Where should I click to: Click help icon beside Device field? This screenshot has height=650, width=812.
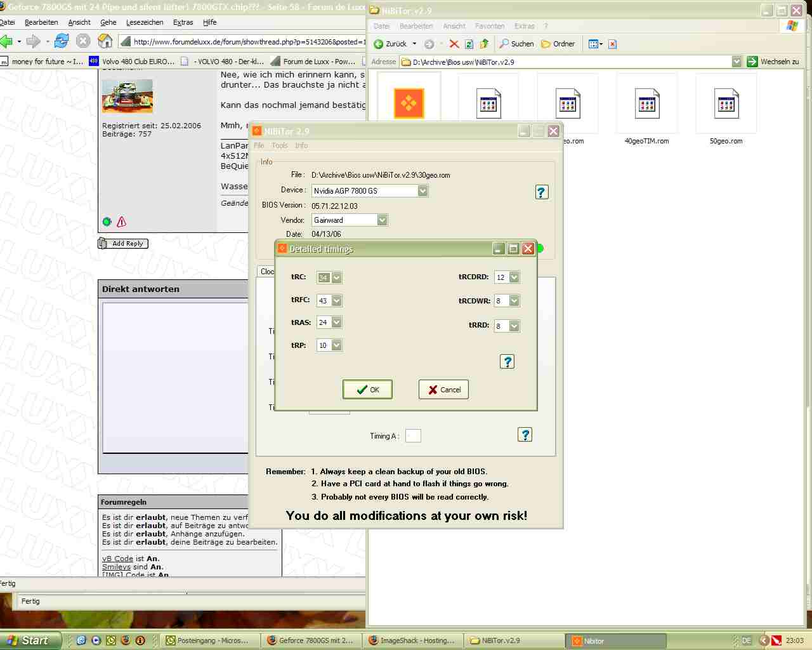(x=541, y=192)
